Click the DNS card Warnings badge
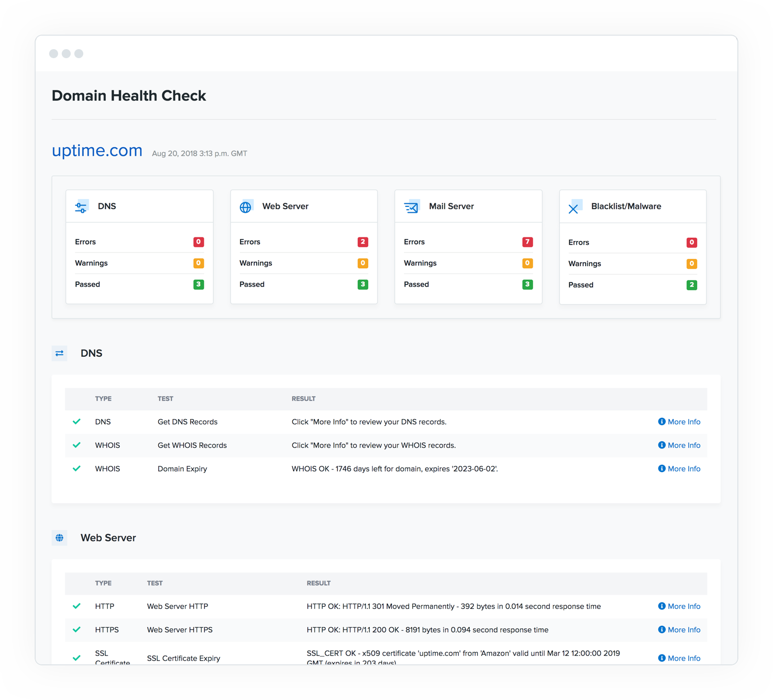Viewport: 773px width, 700px height. click(198, 263)
